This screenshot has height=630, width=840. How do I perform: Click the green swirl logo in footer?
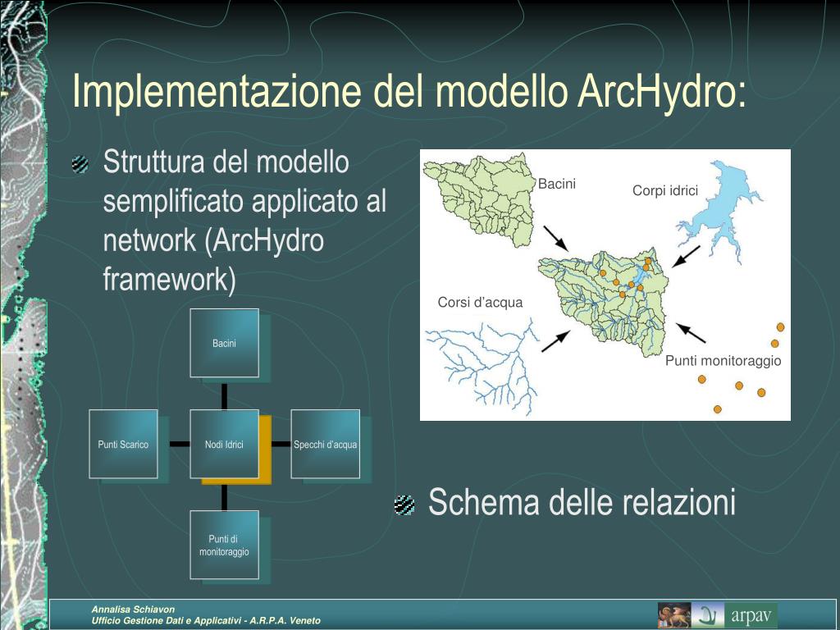point(708,615)
